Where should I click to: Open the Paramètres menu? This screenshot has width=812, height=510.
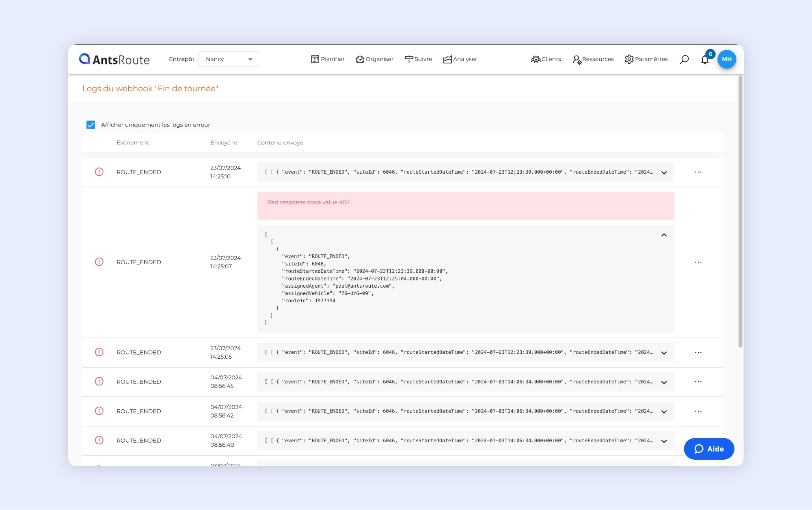pos(646,59)
